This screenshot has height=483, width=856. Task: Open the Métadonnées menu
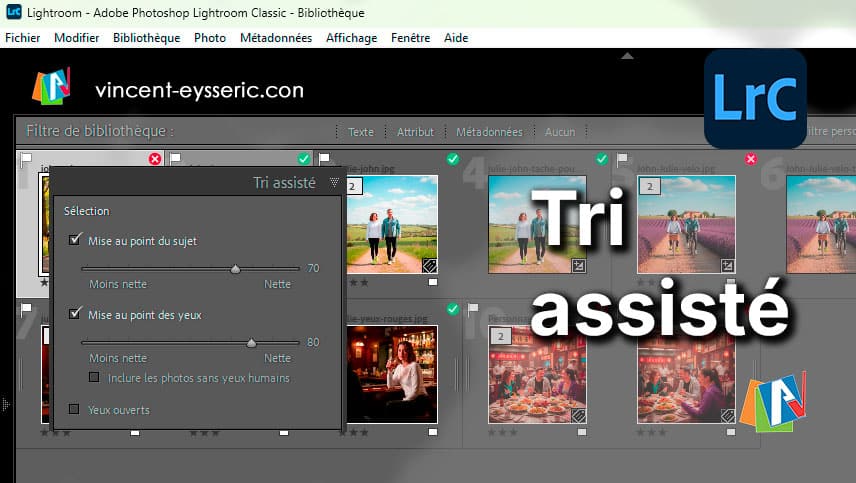point(275,38)
